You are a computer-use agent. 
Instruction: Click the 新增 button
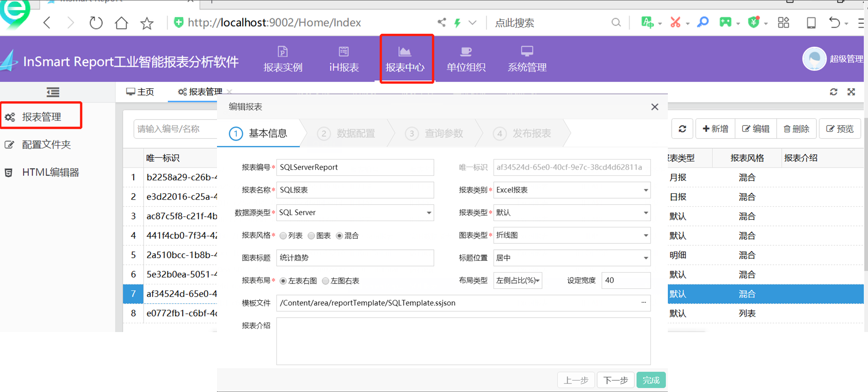[x=715, y=129]
